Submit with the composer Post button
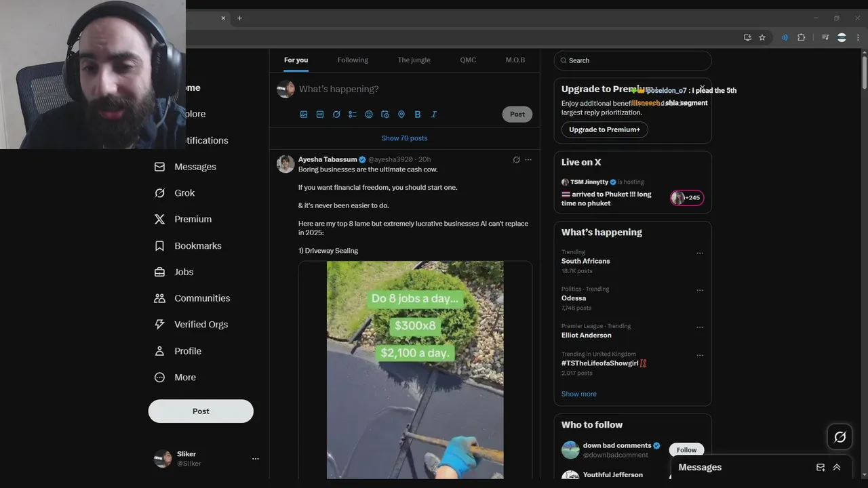Screen dimensions: 868x488 [517, 114]
